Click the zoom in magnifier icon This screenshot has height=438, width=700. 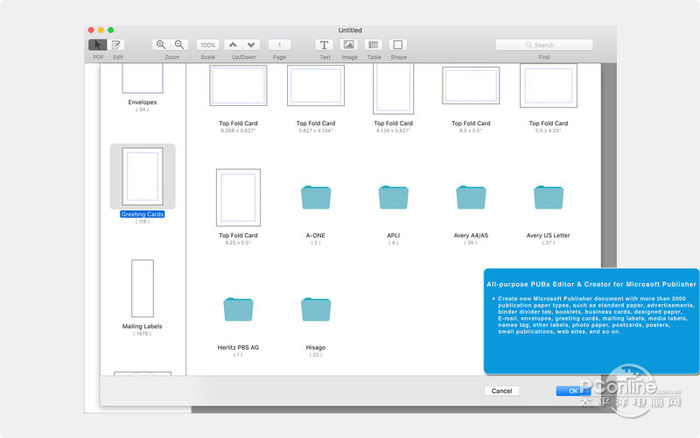(161, 45)
